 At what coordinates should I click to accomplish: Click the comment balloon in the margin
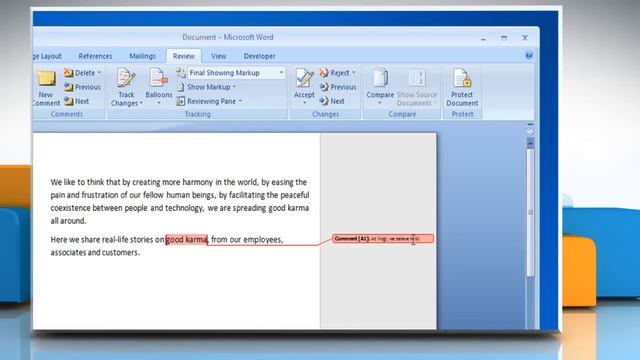coord(383,239)
